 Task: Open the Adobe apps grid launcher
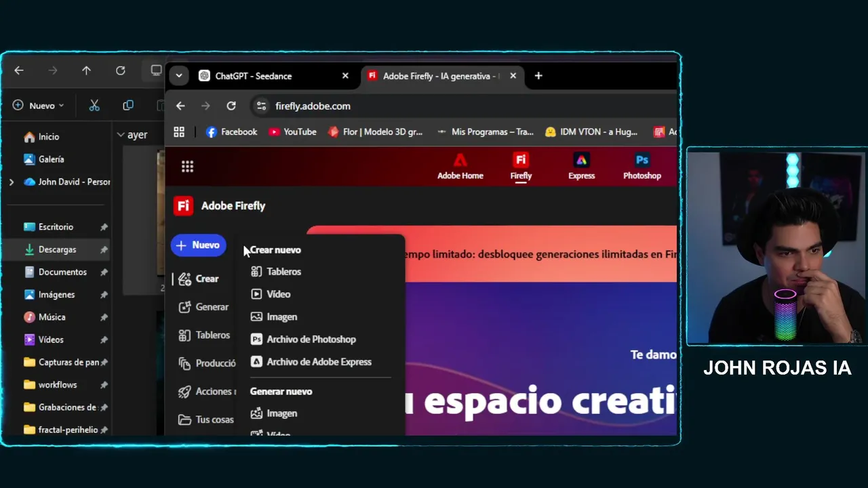187,167
